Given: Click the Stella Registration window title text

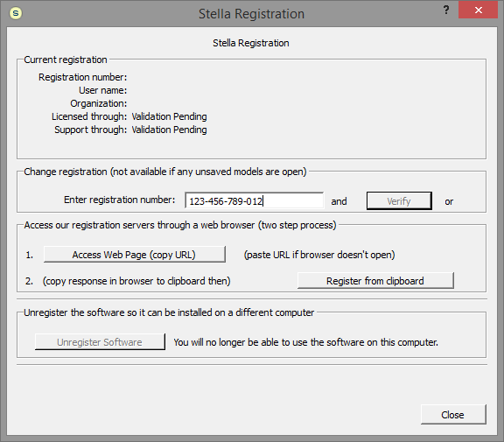Looking at the screenshot, I should point(251,14).
